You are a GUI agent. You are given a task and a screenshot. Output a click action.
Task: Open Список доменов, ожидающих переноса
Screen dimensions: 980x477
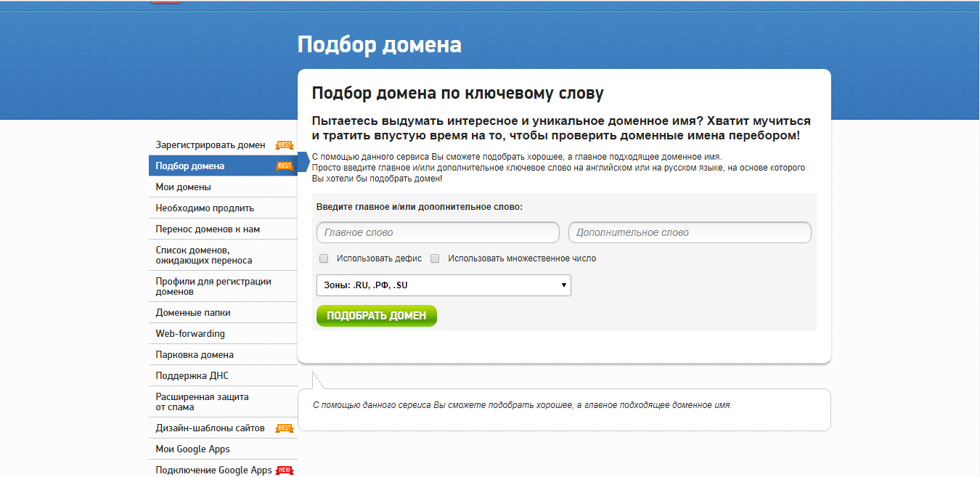point(204,255)
